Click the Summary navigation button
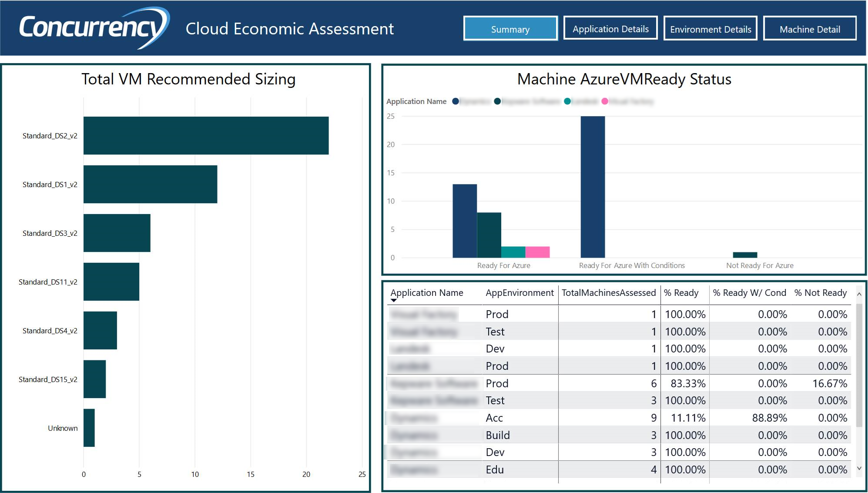The height and width of the screenshot is (493, 868). [x=510, y=29]
